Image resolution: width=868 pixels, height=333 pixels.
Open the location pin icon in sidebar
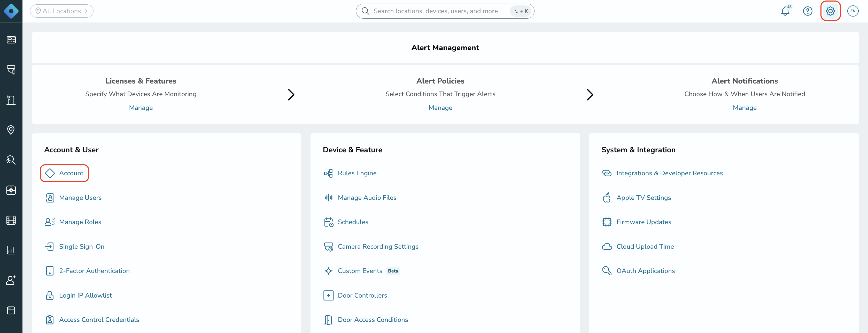point(11,130)
